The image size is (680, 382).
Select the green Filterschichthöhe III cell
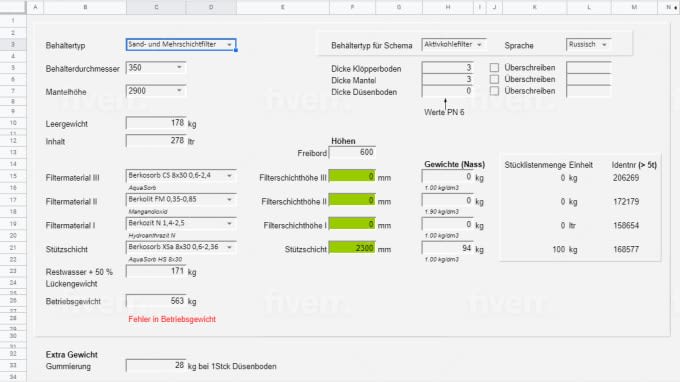coord(352,176)
